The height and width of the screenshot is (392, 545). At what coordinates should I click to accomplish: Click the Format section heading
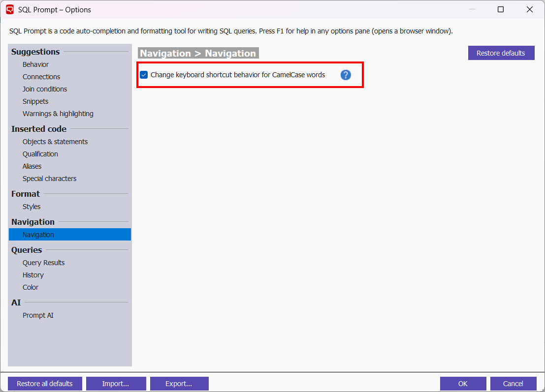(x=26, y=194)
